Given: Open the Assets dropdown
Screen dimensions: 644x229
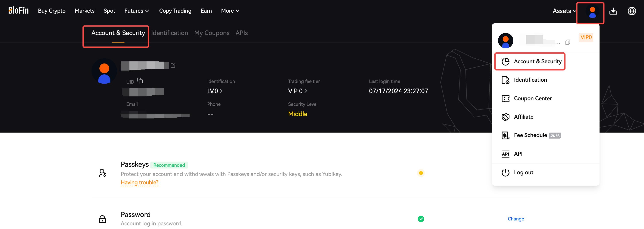Looking at the screenshot, I should point(564,11).
